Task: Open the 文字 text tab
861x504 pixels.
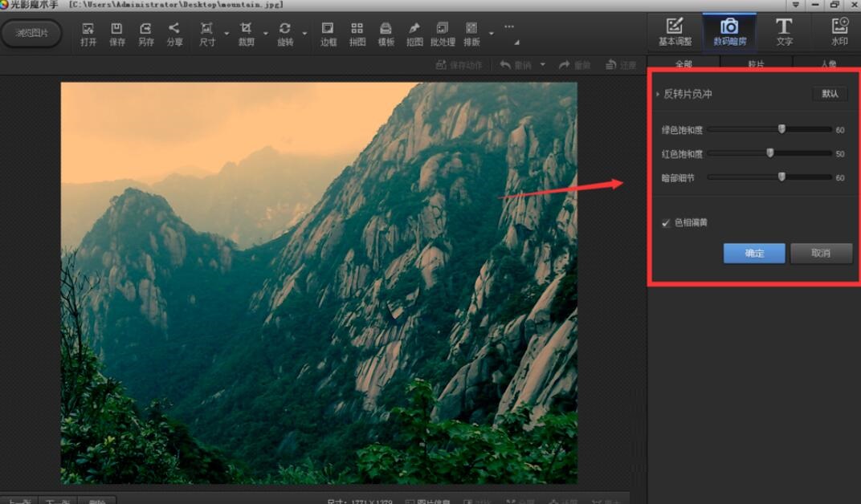Action: click(x=784, y=32)
